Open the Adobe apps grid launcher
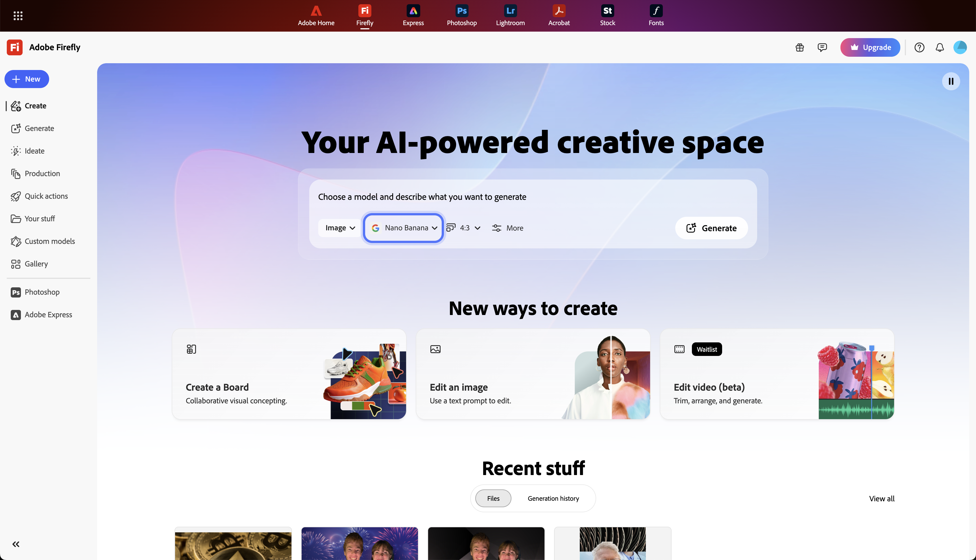The height and width of the screenshot is (560, 976). pyautogui.click(x=18, y=16)
